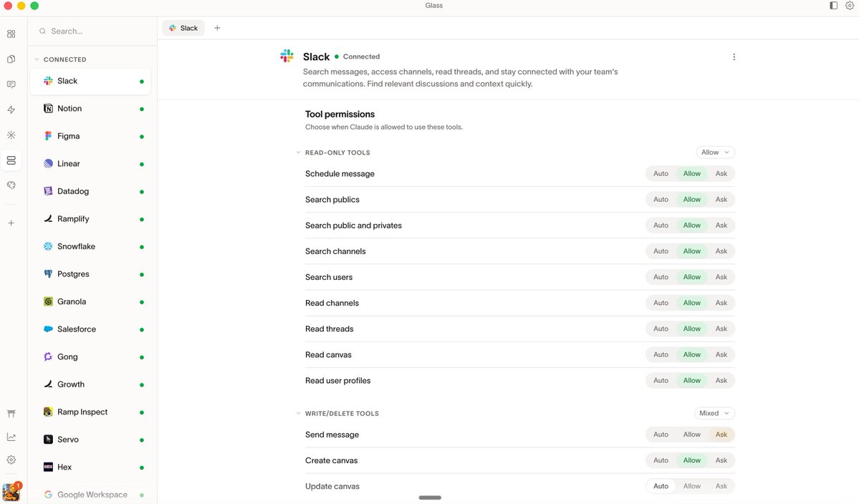
Task: Set Schedule message permission to Ask
Action: (x=721, y=174)
